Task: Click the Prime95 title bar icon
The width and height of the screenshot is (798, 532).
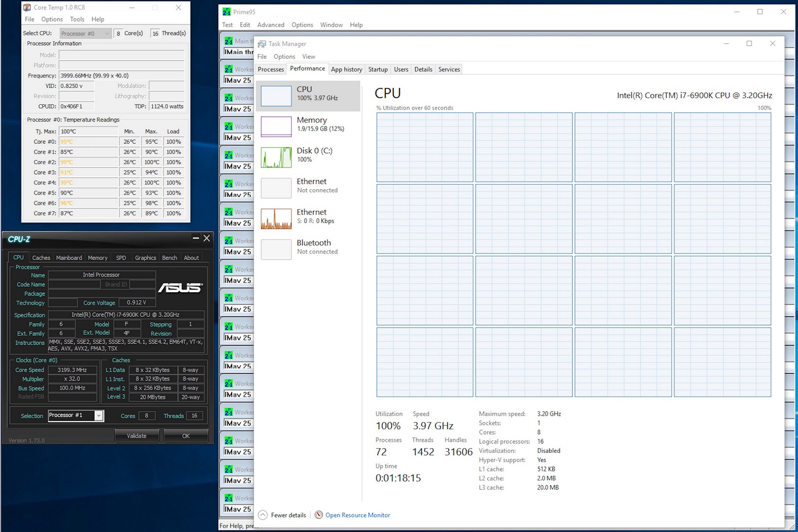Action: tap(227, 12)
